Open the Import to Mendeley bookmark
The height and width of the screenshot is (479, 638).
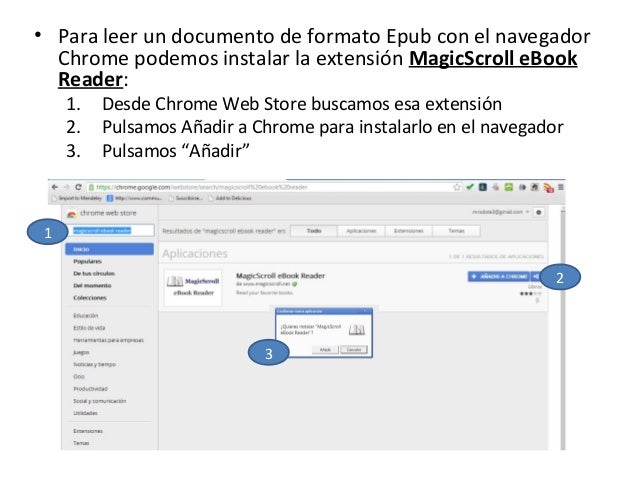[76, 198]
